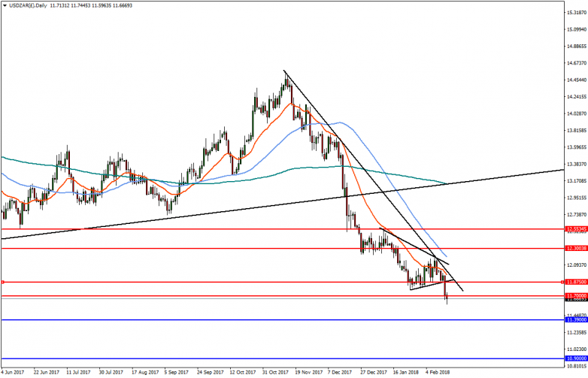This screenshot has height=378, width=588.
Task: Click the 24 Sep 2017 date label
Action: (210, 373)
